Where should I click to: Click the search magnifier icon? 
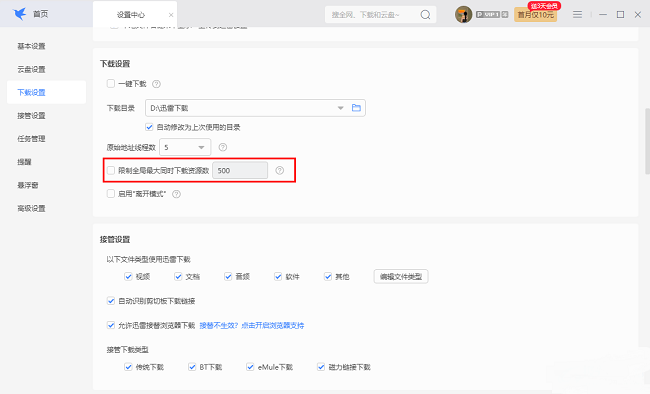point(425,15)
